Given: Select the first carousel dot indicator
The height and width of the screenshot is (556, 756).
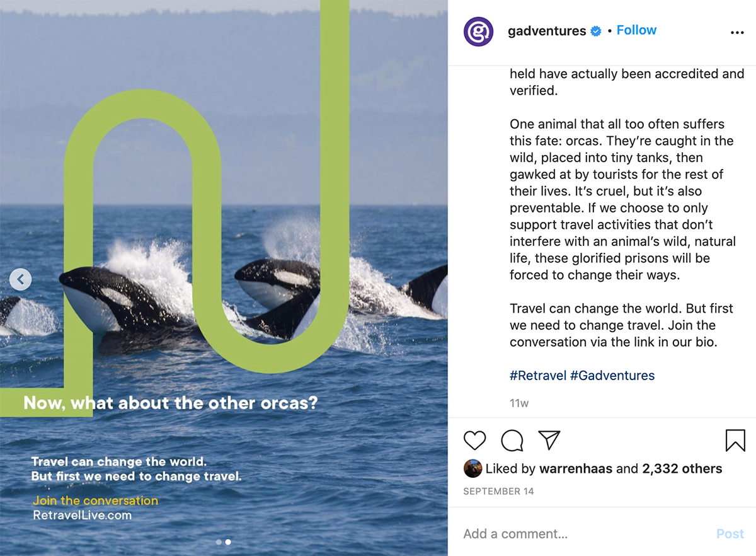Looking at the screenshot, I should 219,542.
